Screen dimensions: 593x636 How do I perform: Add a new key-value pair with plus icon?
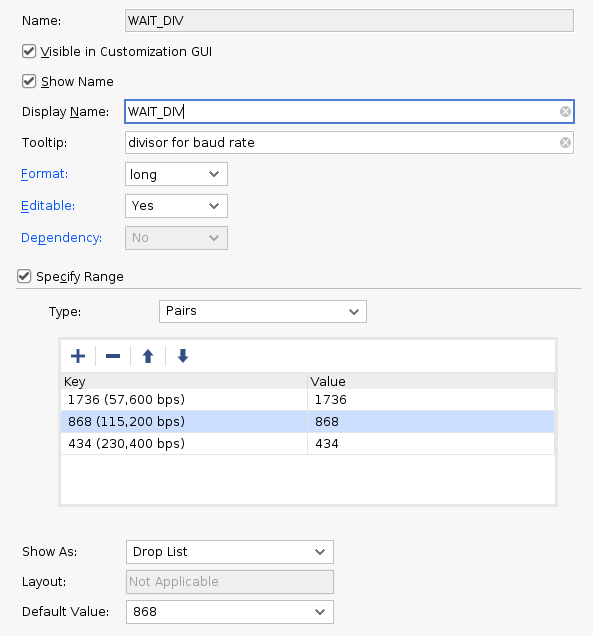tap(78, 356)
